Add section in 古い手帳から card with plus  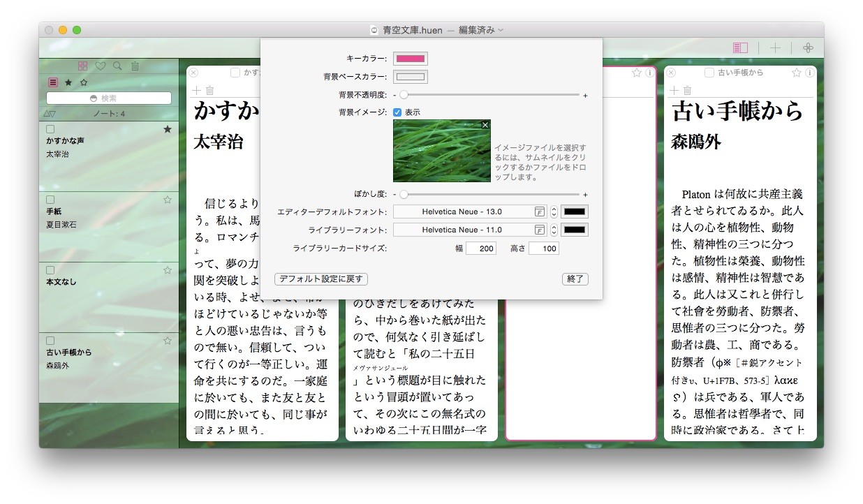[x=674, y=90]
